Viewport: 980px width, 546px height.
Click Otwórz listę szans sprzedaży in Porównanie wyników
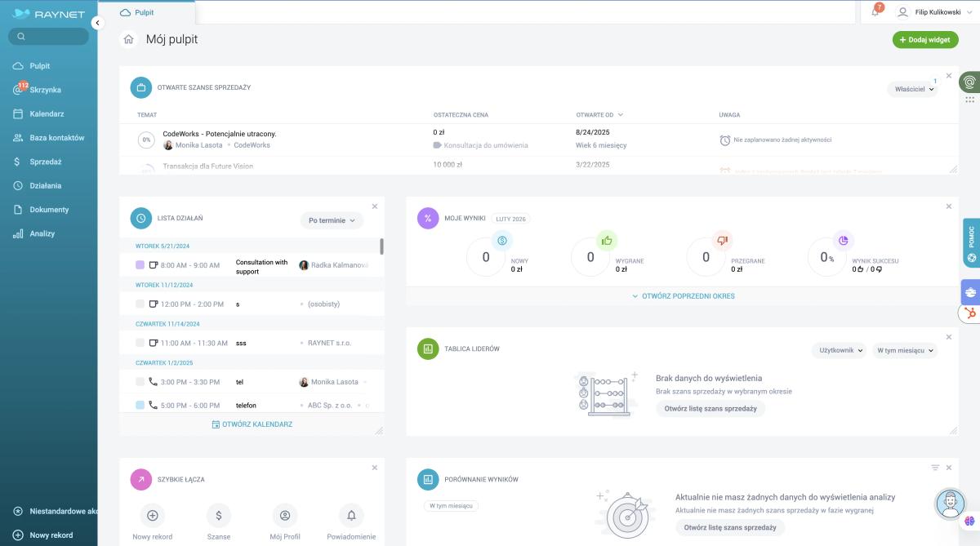[x=730, y=527]
